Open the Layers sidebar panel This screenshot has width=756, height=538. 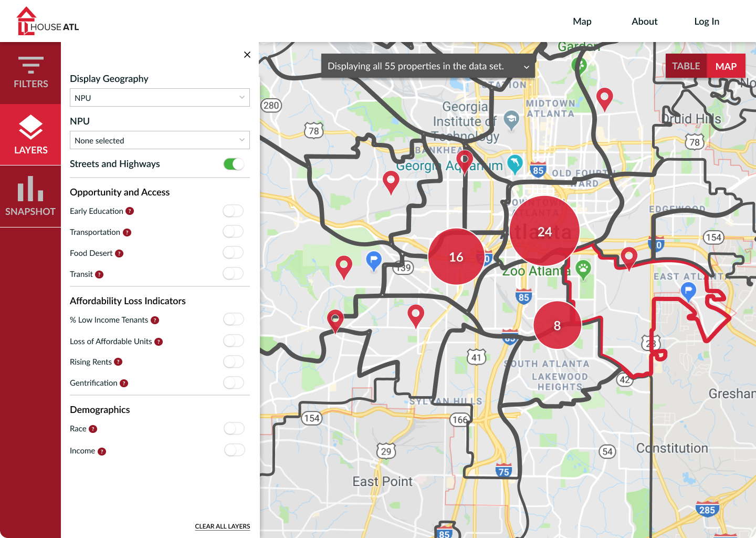click(x=30, y=134)
